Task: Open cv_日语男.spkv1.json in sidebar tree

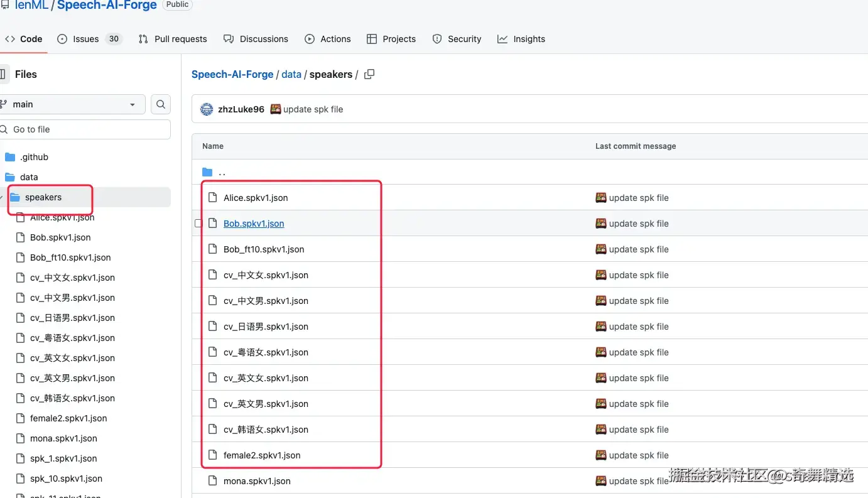Action: [72, 318]
